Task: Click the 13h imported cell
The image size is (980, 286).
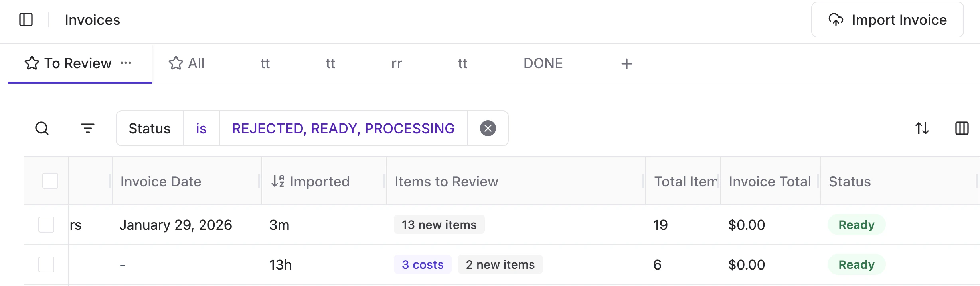Action: point(281,265)
